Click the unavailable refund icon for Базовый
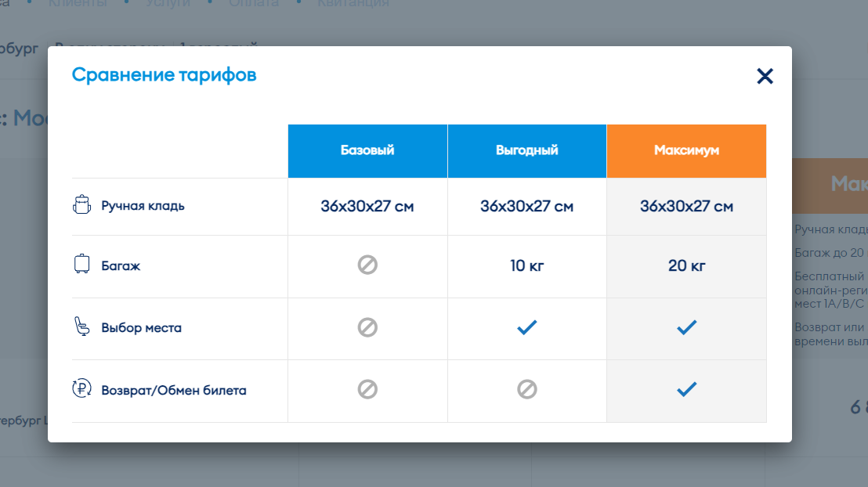 click(367, 389)
